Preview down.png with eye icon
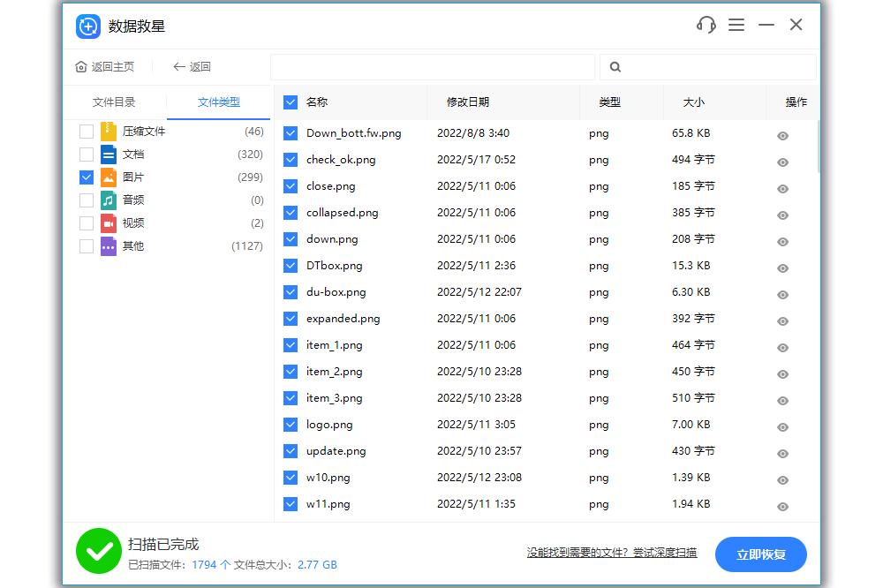This screenshot has height=588, width=883. 782,242
